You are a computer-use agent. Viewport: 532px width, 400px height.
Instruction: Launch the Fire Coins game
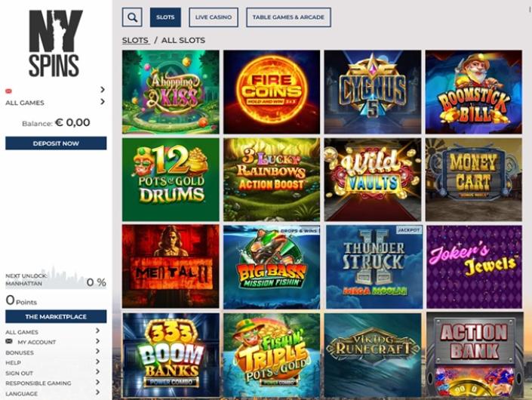tap(272, 92)
